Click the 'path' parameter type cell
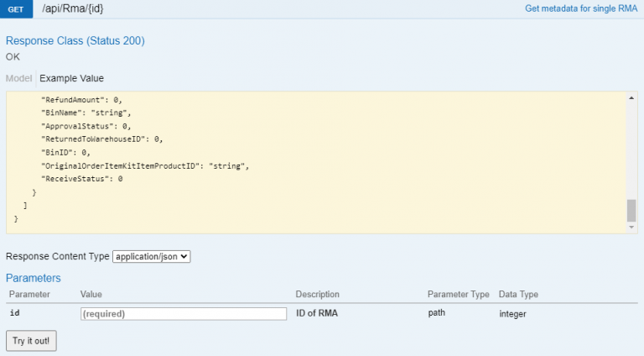 click(x=437, y=312)
